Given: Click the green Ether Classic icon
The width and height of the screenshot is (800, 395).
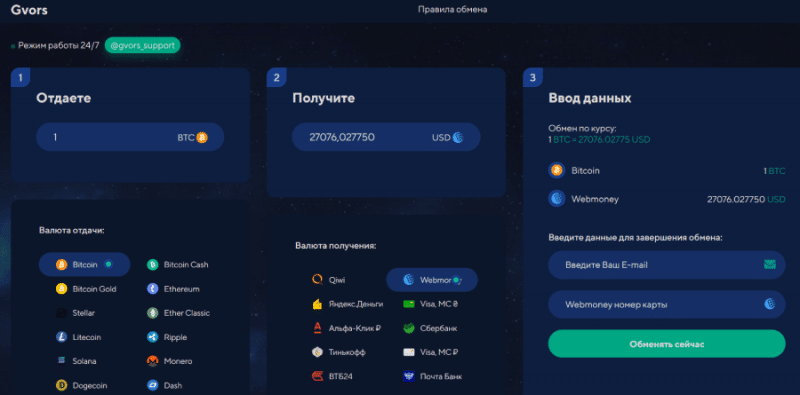Looking at the screenshot, I should click(152, 313).
